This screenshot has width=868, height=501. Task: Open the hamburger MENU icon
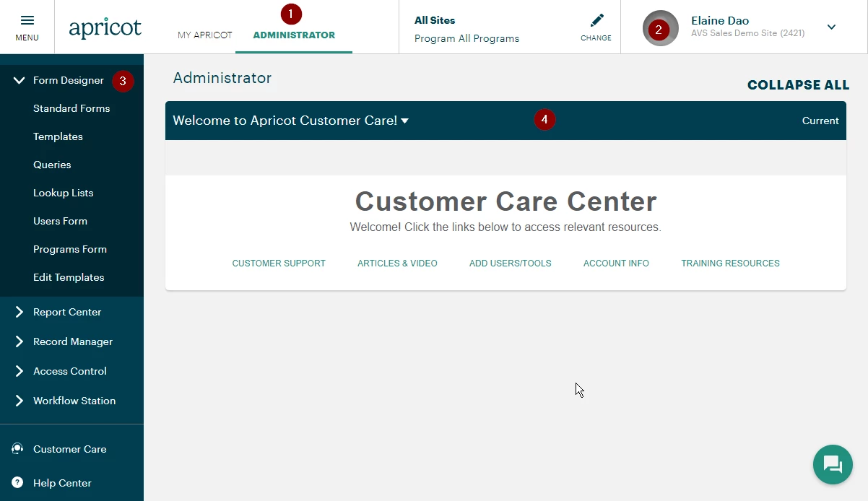[27, 21]
